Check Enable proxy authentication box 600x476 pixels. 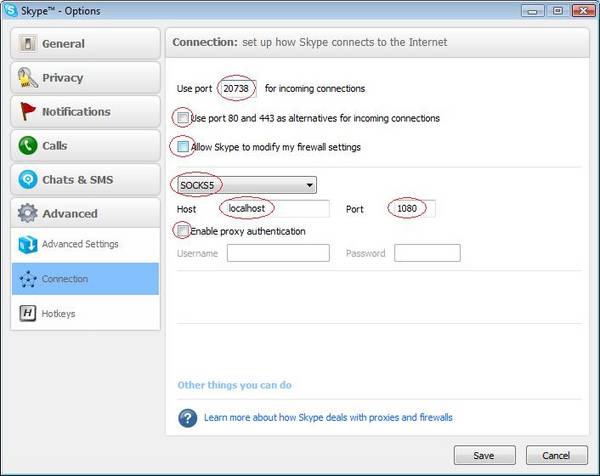(183, 230)
